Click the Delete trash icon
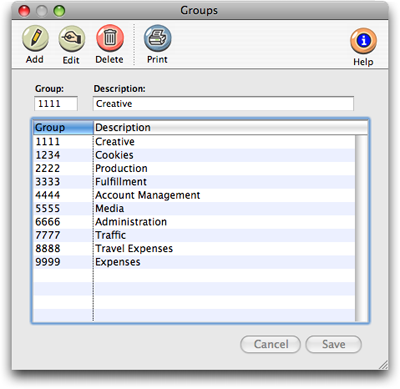The image size is (400, 389). pos(110,38)
